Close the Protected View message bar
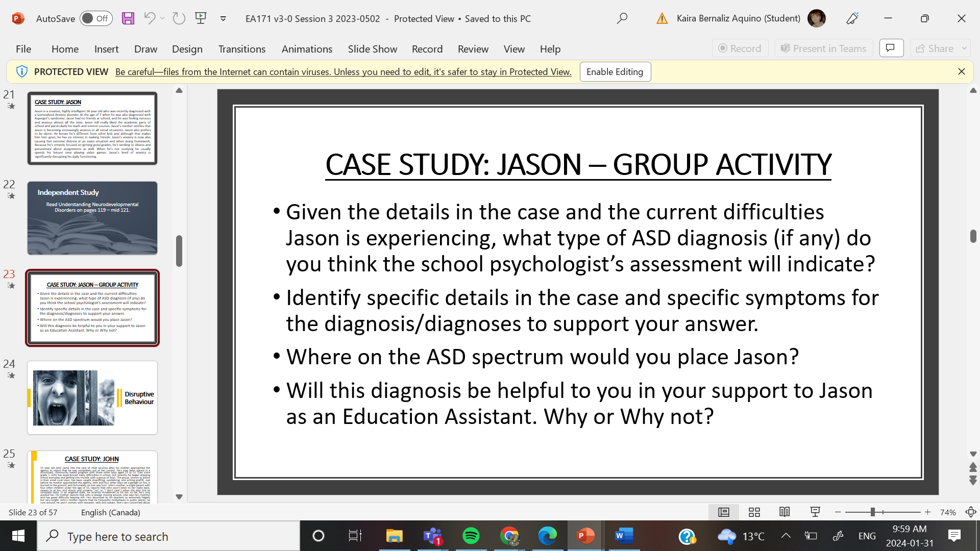980x551 pixels. tap(961, 72)
